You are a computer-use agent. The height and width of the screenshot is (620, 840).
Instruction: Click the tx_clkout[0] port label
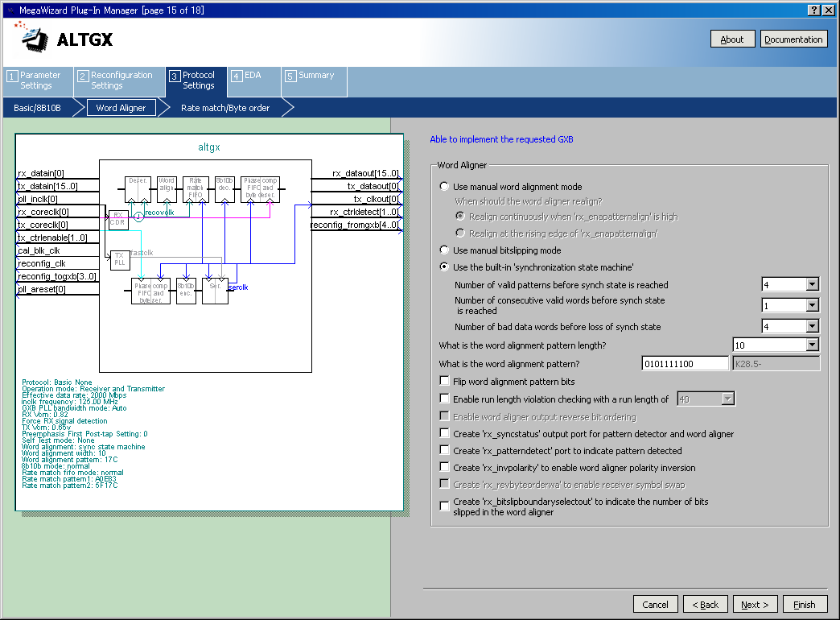point(376,199)
